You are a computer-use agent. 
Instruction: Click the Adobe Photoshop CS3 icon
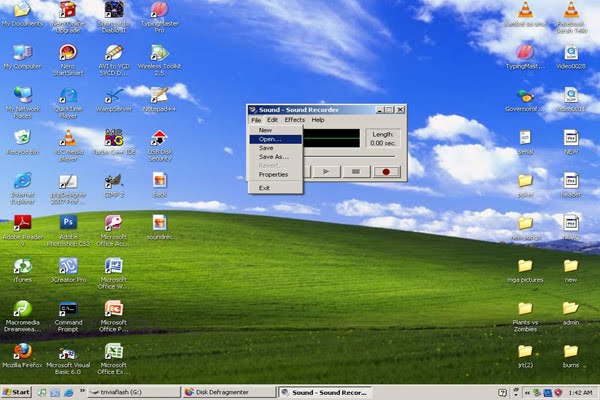pos(68,230)
